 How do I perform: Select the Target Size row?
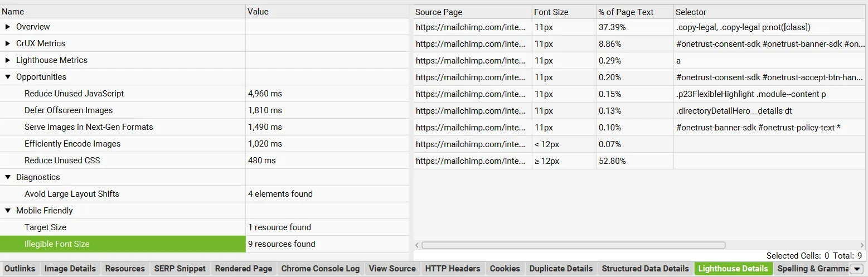(x=45, y=227)
